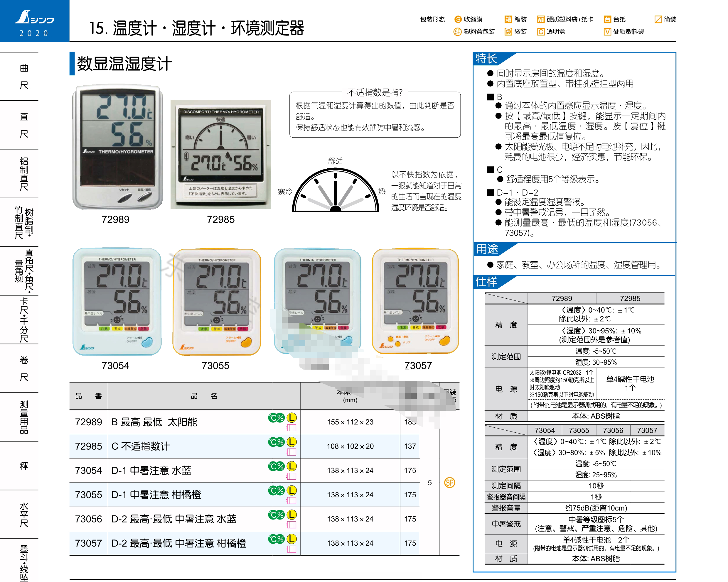Open the 曲尺 side index tab

click(x=19, y=77)
